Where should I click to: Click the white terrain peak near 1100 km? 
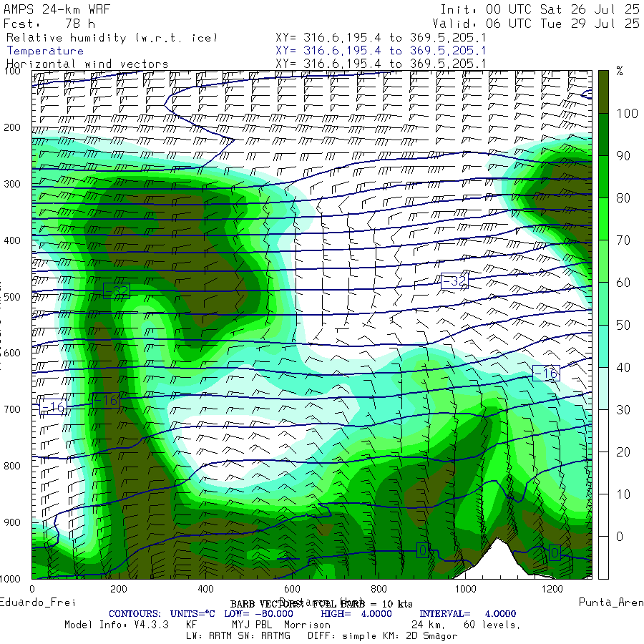(498, 560)
